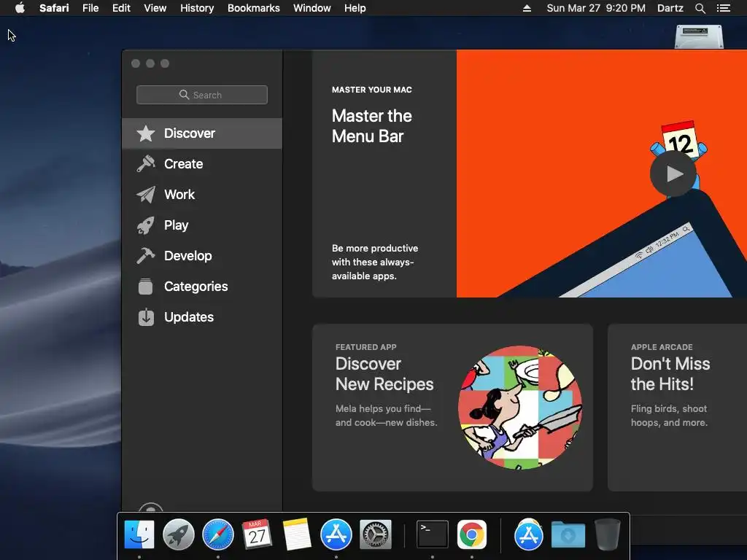Switch to the Play section
Screen dimensions: 747x560
point(202,225)
